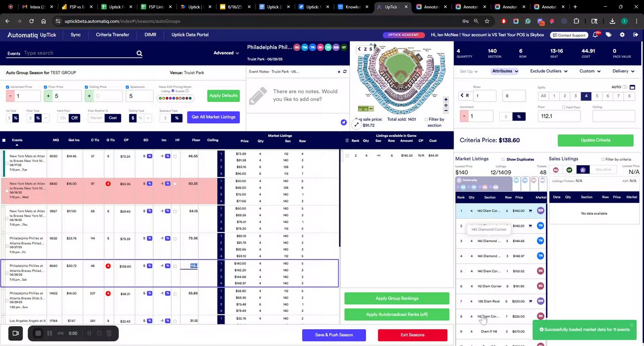Click Get All Market Listings
The height and width of the screenshot is (346, 644).
(213, 117)
